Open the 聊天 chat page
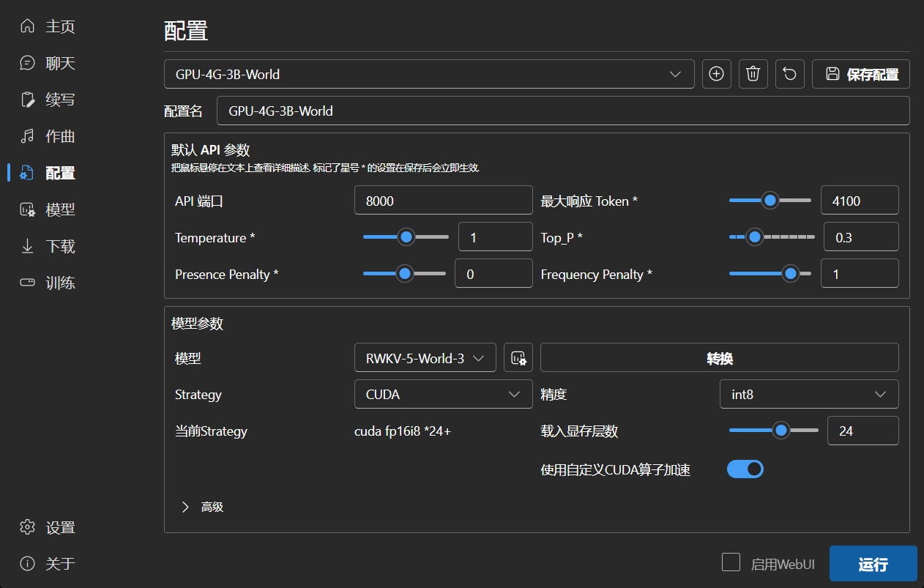The image size is (924, 588). (x=48, y=64)
